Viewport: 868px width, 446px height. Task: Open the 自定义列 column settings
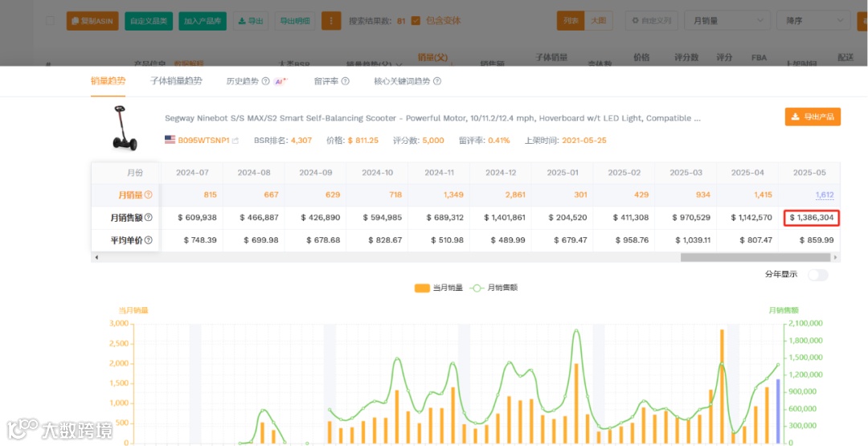tap(652, 21)
